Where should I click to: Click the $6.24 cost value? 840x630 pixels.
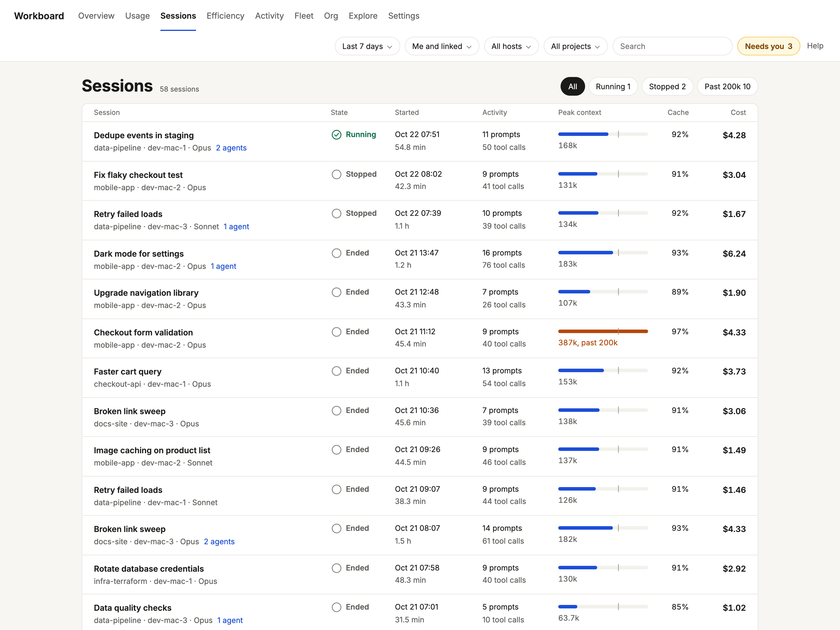point(734,254)
